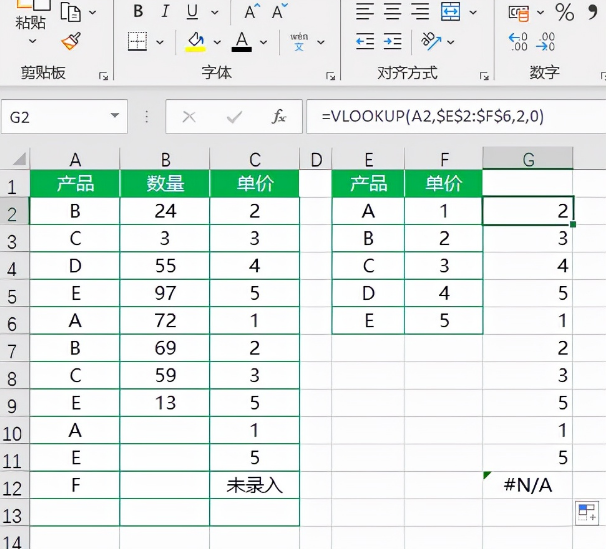610x551 pixels.
Task: Open the Clipboard (剪贴板) dialog launcher
Action: coord(103,76)
